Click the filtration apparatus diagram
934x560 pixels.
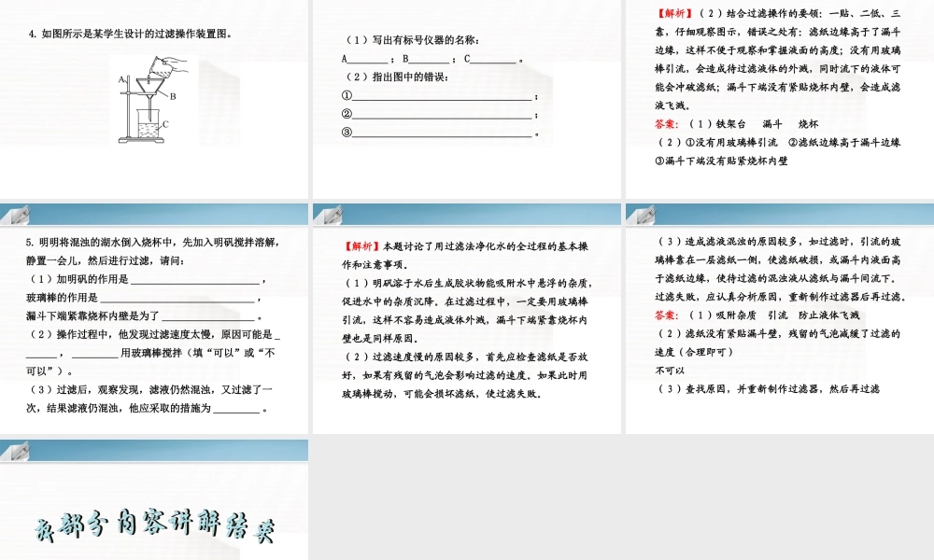(154, 100)
